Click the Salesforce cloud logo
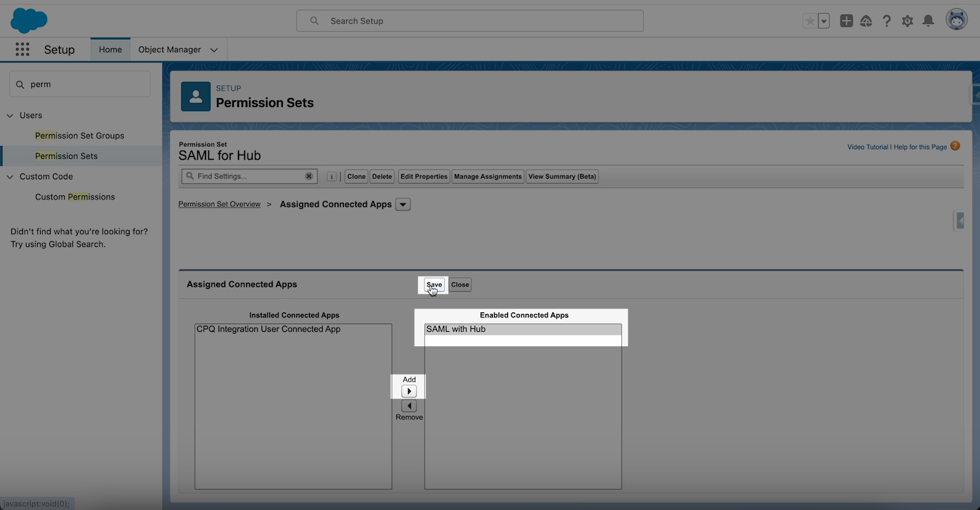The height and width of the screenshot is (510, 980). click(x=28, y=21)
